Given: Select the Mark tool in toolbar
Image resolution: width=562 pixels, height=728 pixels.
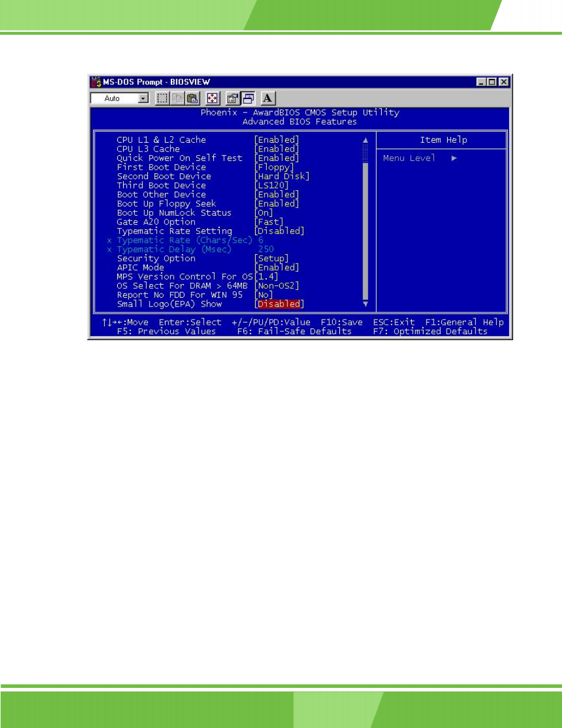Looking at the screenshot, I should click(x=162, y=98).
